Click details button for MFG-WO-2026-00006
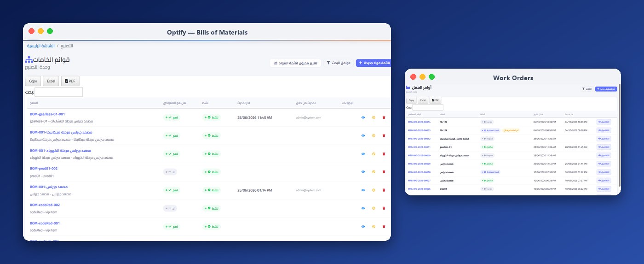Image resolution: width=644 pixels, height=264 pixels. pyautogui.click(x=604, y=189)
